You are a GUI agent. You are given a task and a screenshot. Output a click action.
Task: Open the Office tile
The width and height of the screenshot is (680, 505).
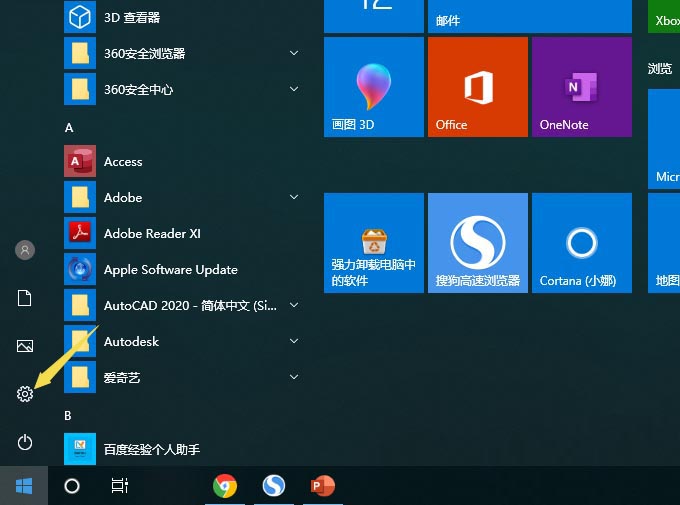pos(478,87)
